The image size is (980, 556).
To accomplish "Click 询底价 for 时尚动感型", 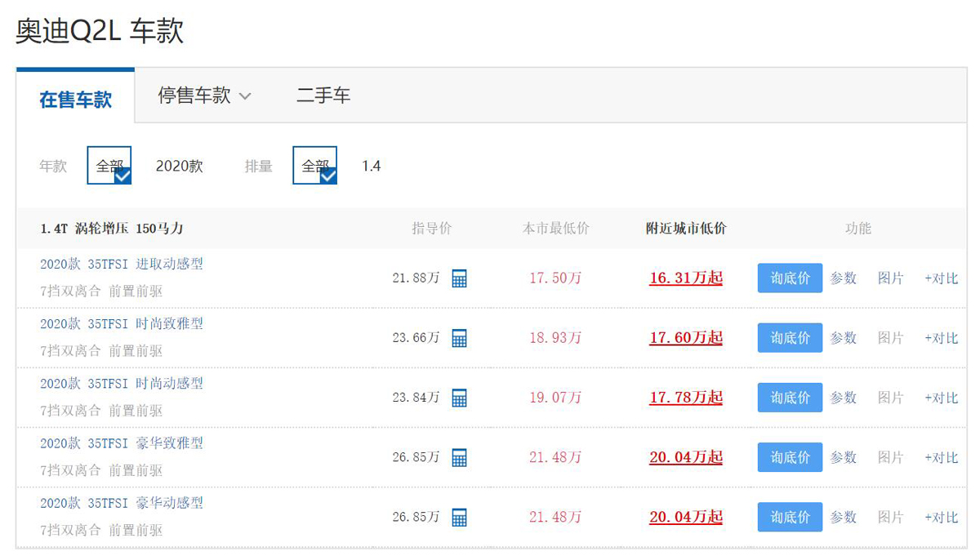I will 790,398.
